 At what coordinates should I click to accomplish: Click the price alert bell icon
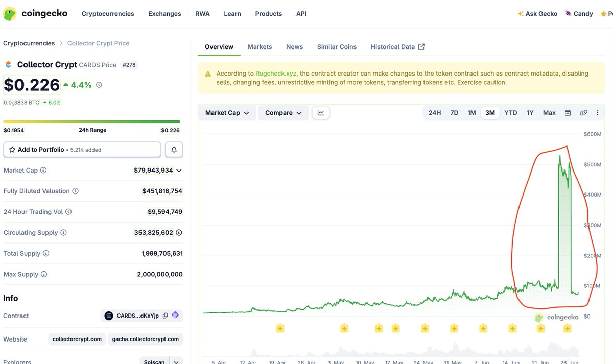(x=174, y=150)
